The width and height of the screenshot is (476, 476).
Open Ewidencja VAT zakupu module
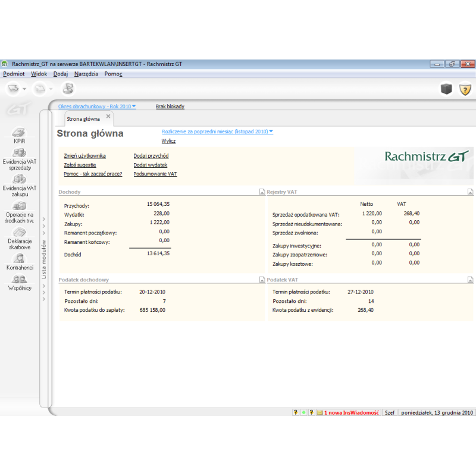19,183
